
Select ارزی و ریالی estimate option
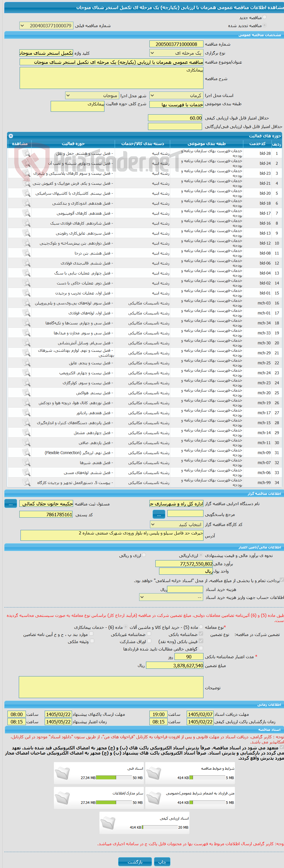pos(144,555)
